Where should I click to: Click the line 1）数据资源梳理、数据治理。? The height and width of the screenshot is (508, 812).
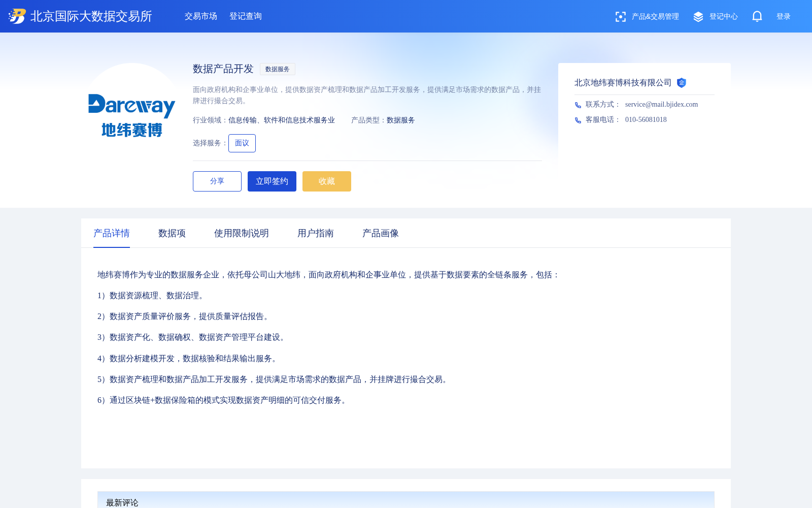point(152,296)
